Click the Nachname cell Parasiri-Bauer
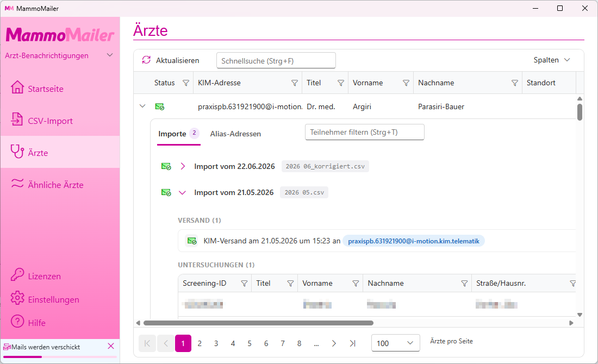The image size is (598, 364). tap(441, 106)
